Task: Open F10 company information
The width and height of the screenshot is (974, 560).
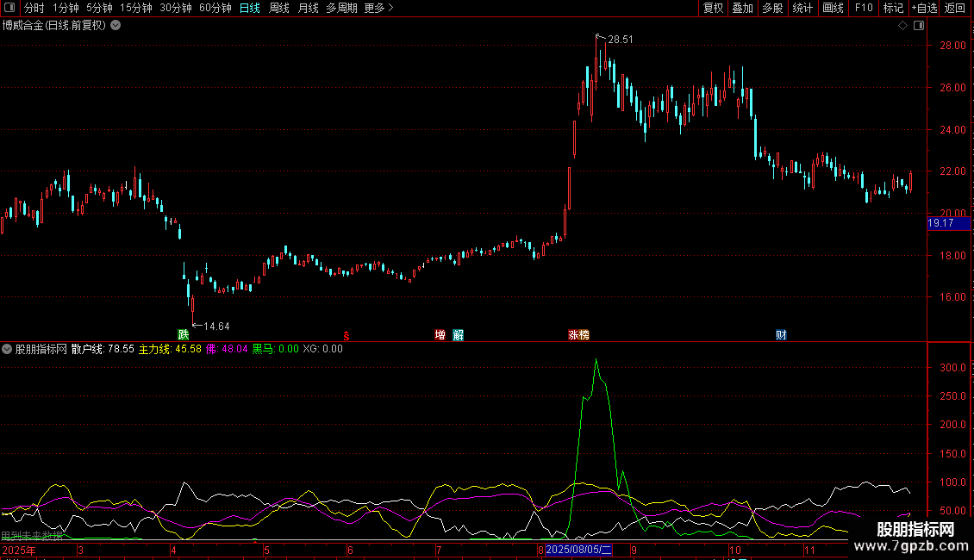Action: [x=864, y=8]
